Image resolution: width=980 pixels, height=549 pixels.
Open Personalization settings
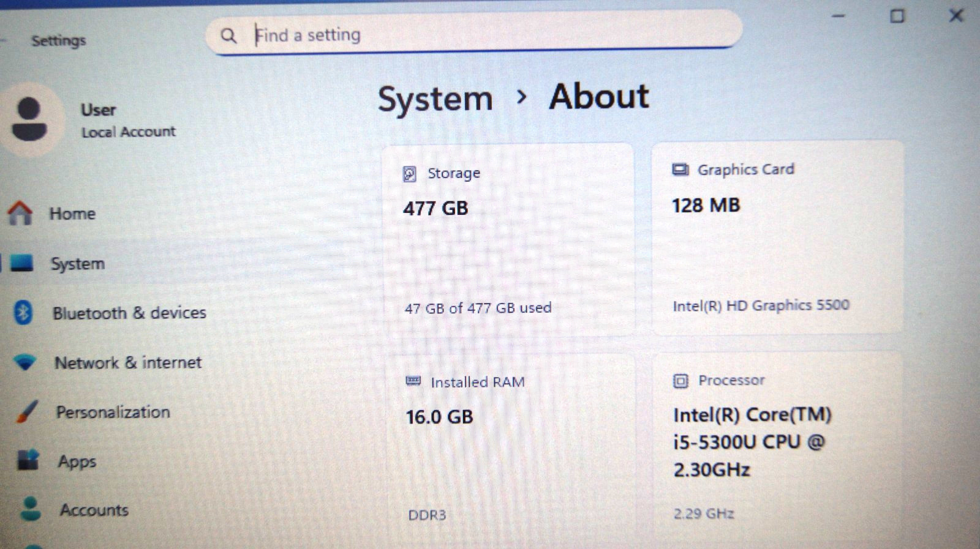[113, 412]
